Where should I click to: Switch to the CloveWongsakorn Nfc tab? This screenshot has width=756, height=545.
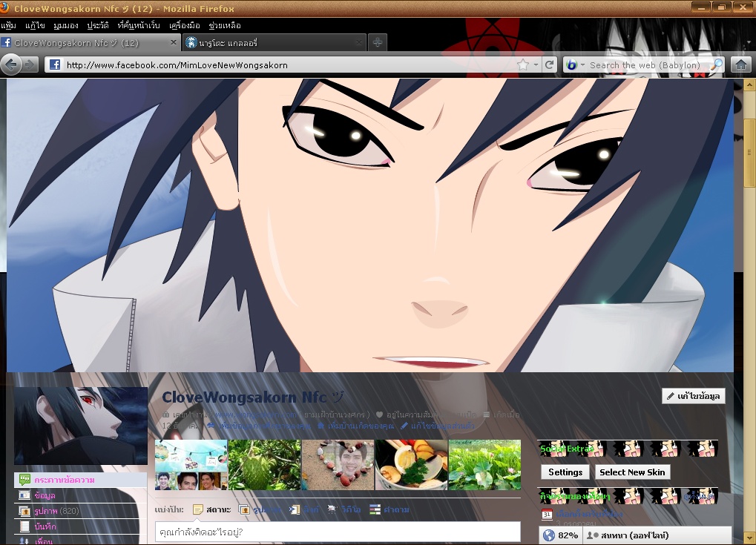coord(91,42)
